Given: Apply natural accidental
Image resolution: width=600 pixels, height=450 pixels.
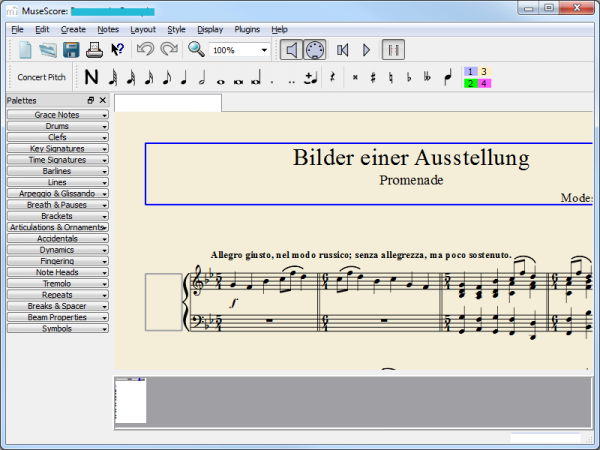Looking at the screenshot, I should [391, 77].
